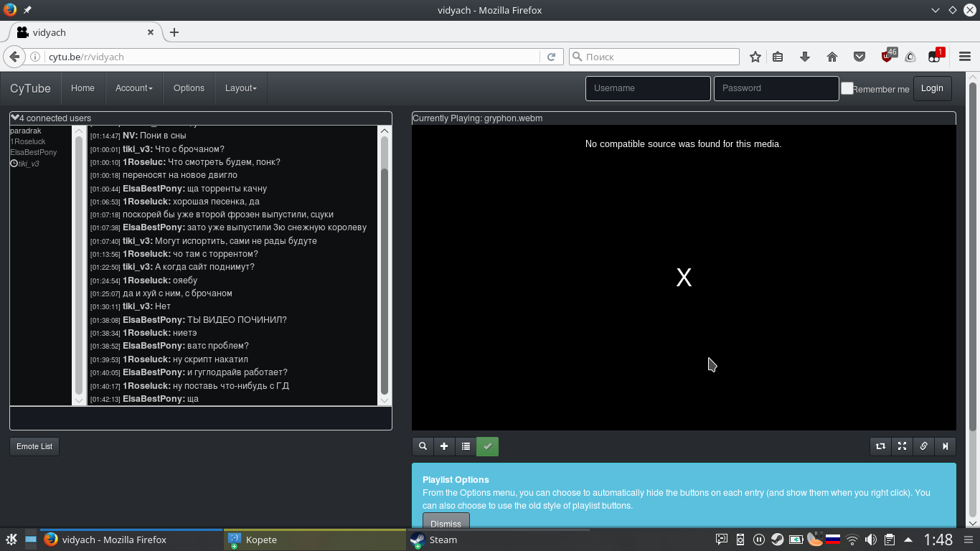This screenshot has width=980, height=551.
Task: Check the Remember me checkbox
Action: click(847, 88)
